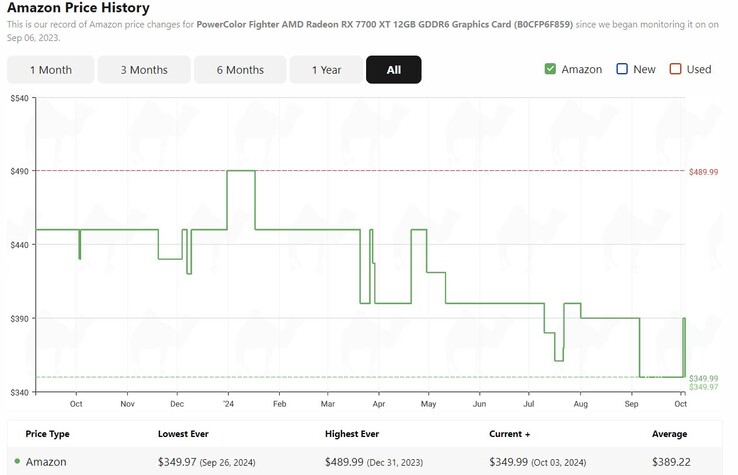Select the 3 Months range tab
Viewport: 738px width, 475px height.
[144, 70]
